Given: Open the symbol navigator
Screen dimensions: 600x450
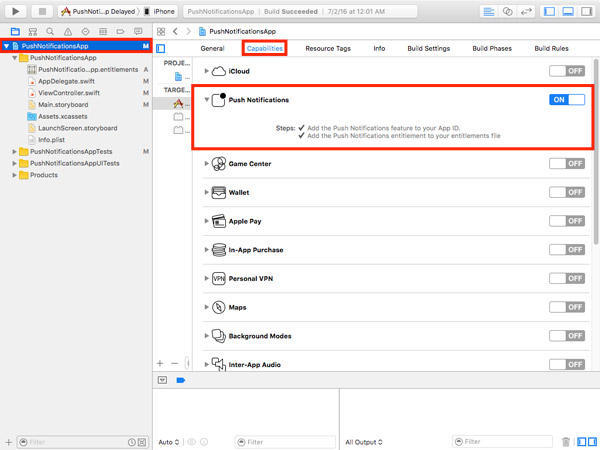Looking at the screenshot, I should click(x=33, y=31).
